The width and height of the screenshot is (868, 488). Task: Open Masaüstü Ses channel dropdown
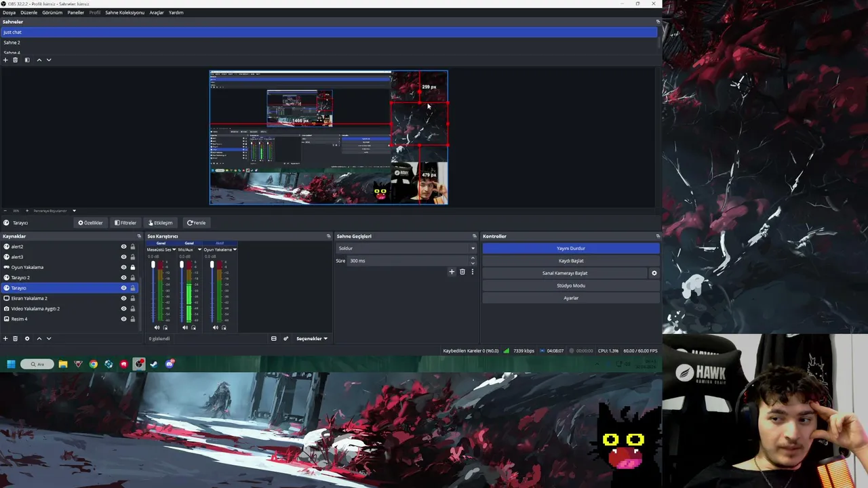coord(174,249)
